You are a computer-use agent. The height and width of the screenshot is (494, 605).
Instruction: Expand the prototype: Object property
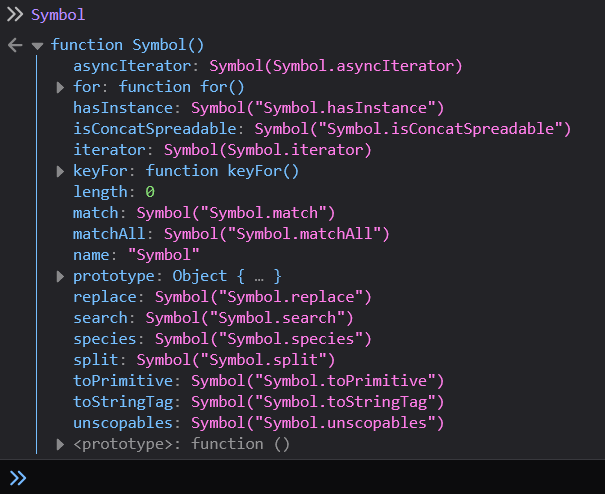click(61, 276)
